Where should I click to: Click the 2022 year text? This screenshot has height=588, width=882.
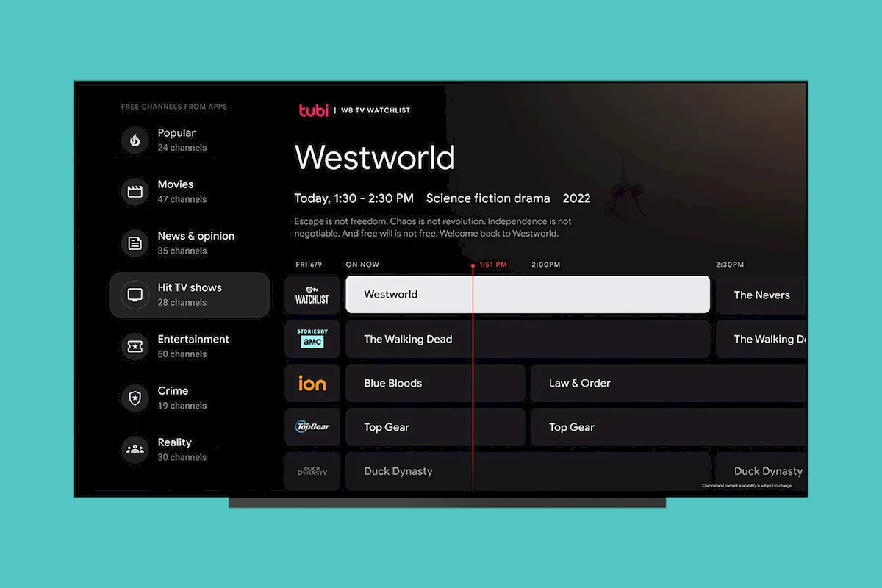click(576, 198)
